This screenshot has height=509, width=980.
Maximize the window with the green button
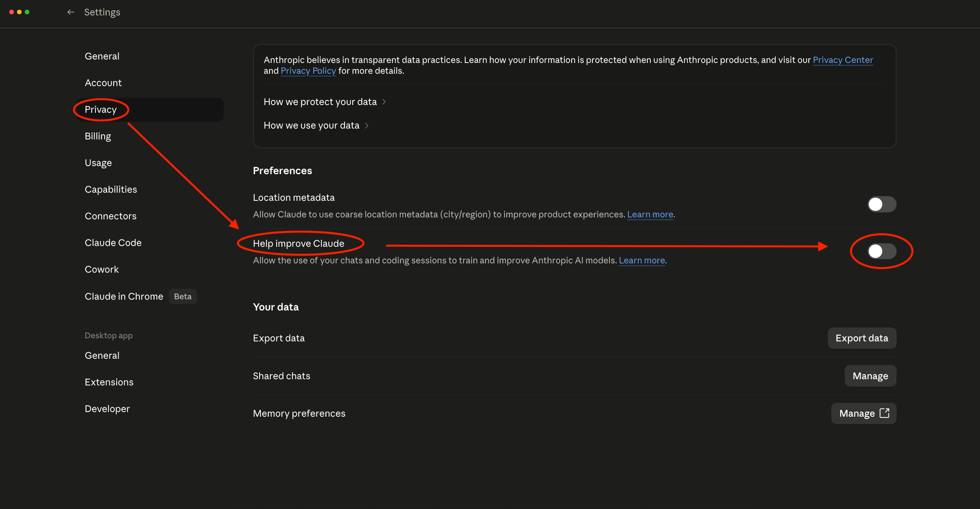[x=27, y=12]
